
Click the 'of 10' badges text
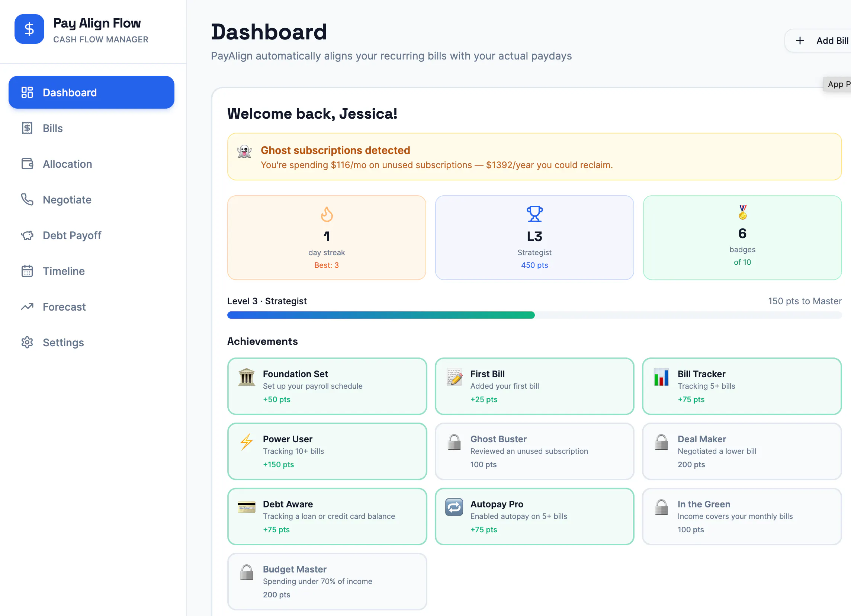tap(742, 262)
